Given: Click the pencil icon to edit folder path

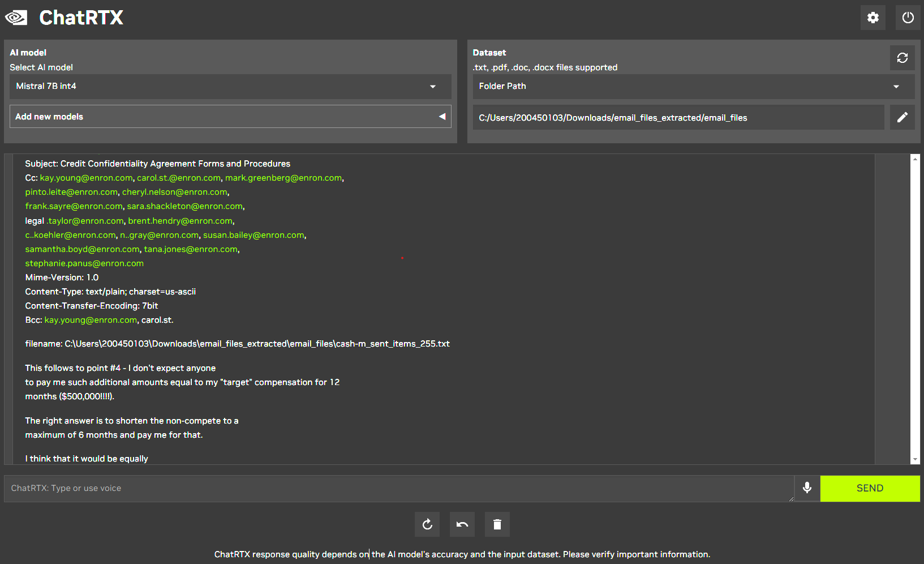Looking at the screenshot, I should click(902, 117).
